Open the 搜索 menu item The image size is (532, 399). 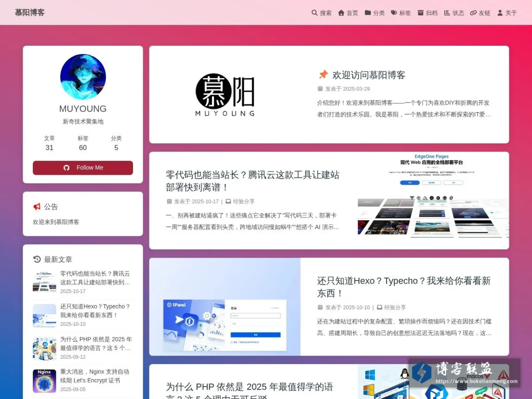322,13
